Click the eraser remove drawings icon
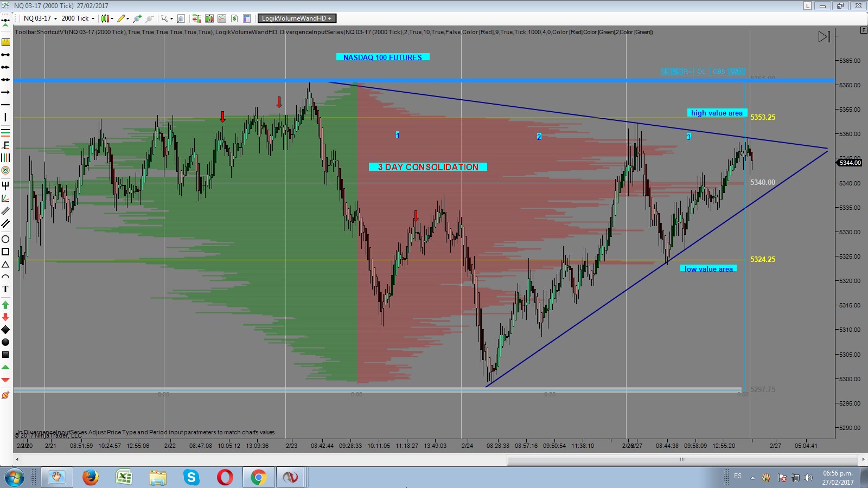 [5, 395]
